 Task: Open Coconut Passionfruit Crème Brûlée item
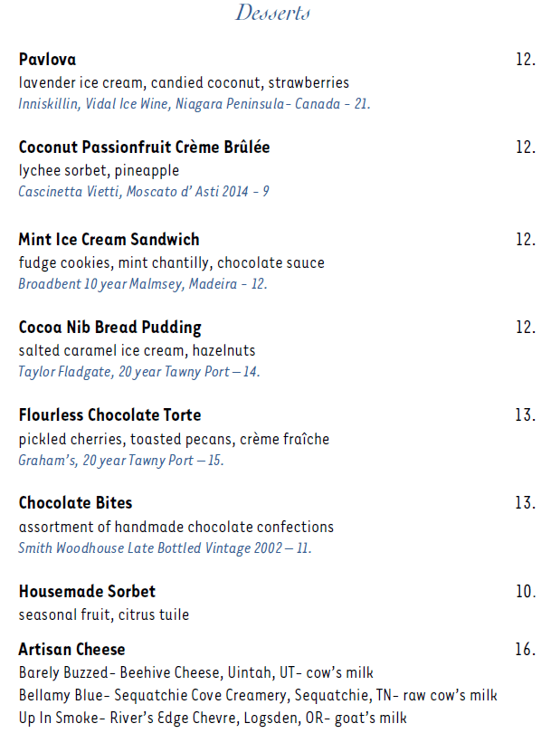tap(144, 148)
